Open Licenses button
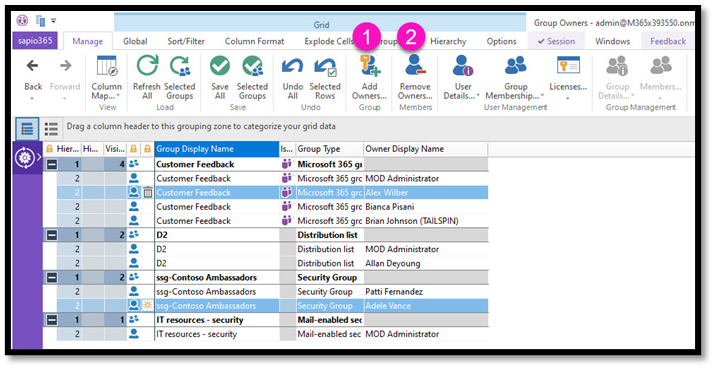The height and width of the screenshot is (368, 714). (x=568, y=77)
